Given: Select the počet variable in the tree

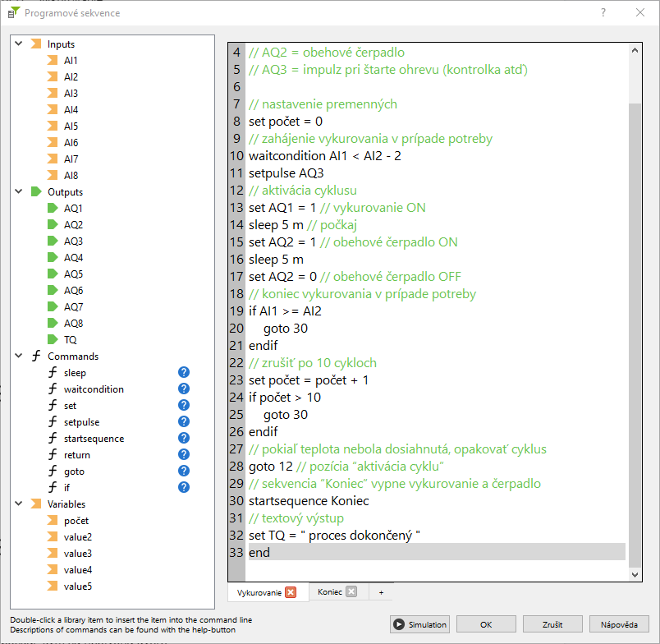Looking at the screenshot, I should pos(76,521).
